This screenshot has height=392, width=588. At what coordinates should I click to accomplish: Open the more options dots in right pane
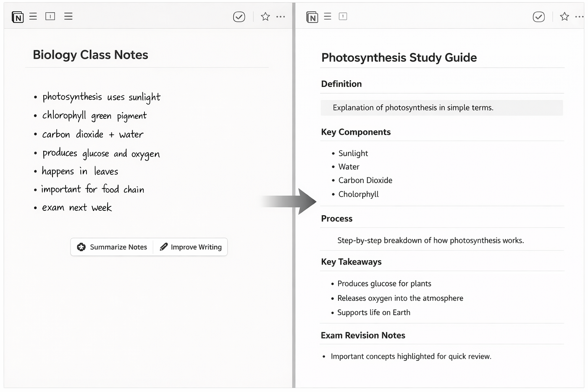click(580, 17)
